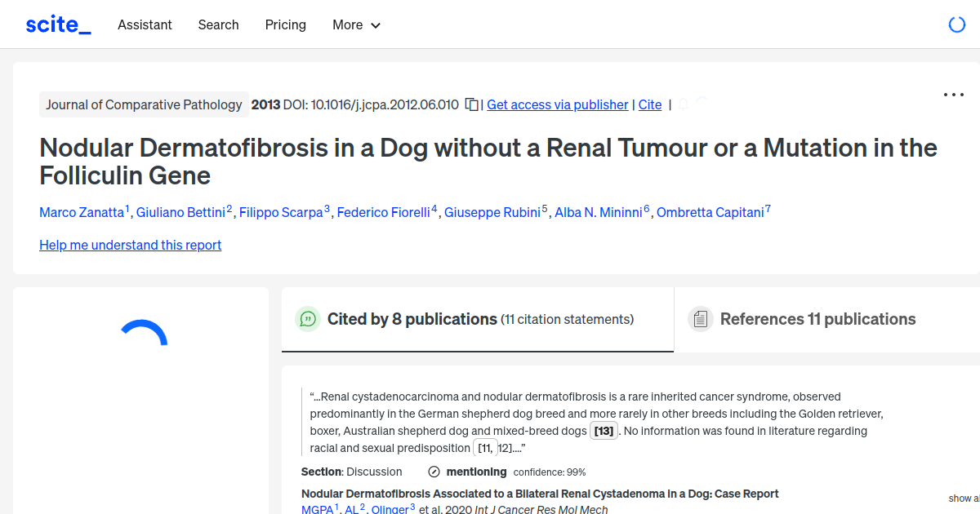
Task: Open "Help me understand this report"
Action: click(x=130, y=245)
